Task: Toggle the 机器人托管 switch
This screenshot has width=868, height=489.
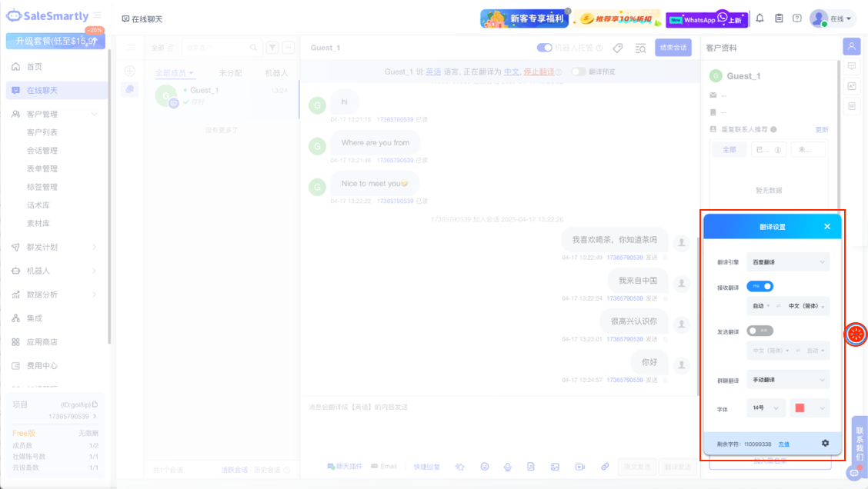Action: click(545, 48)
